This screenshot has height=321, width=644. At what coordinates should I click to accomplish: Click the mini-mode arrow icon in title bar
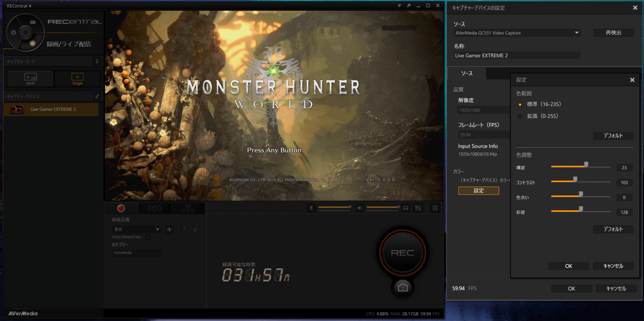pyautogui.click(x=409, y=6)
